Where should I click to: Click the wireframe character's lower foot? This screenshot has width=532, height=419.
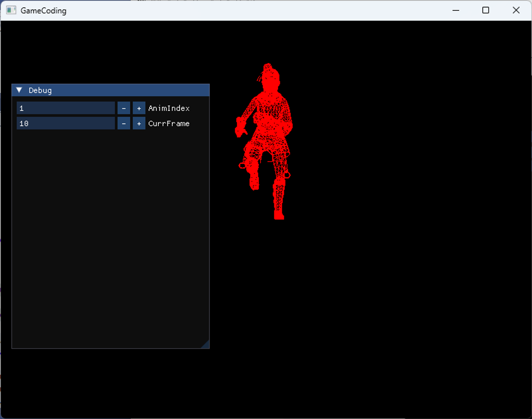(x=279, y=215)
